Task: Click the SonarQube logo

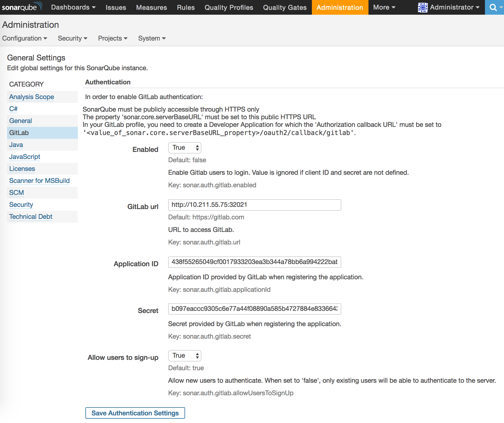Action: coord(22,7)
